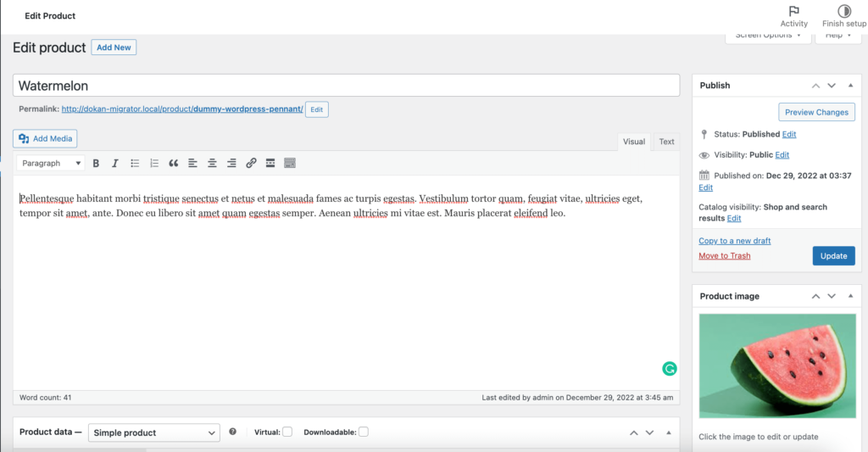Open the Screen Options tab
This screenshot has height=452, width=868.
(x=768, y=37)
